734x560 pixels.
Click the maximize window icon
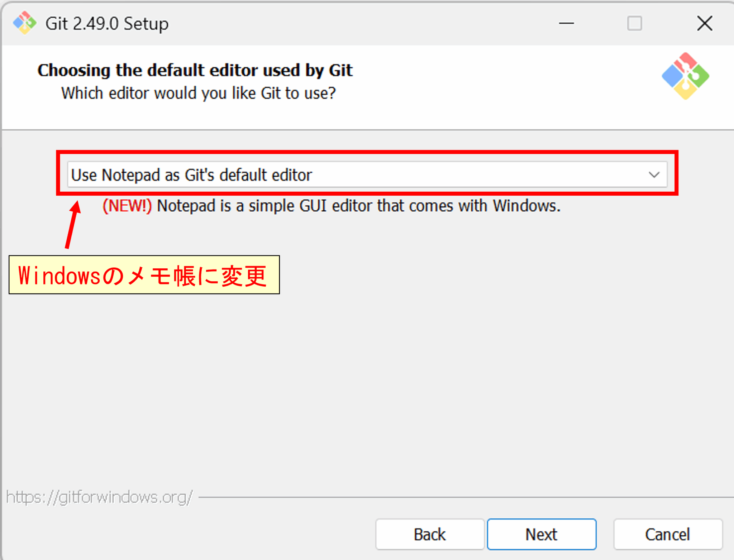point(634,23)
